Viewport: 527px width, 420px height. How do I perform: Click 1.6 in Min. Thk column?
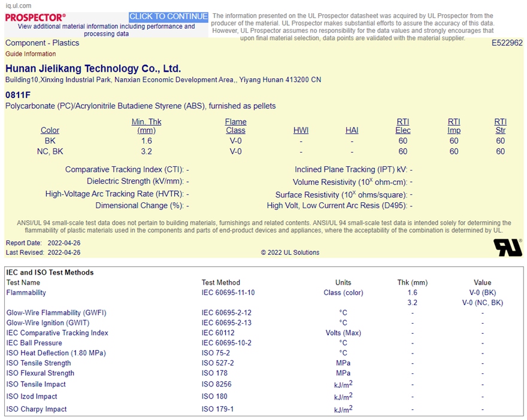point(147,141)
